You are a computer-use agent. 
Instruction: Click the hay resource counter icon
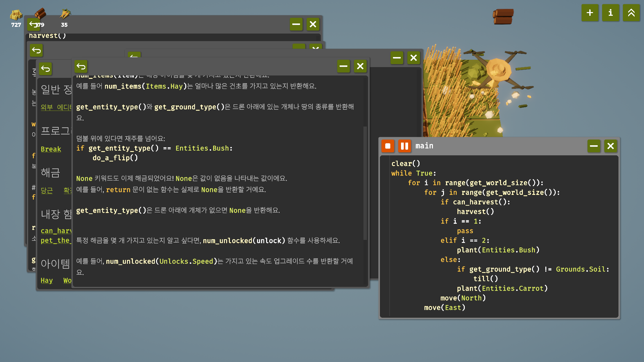[x=16, y=15]
